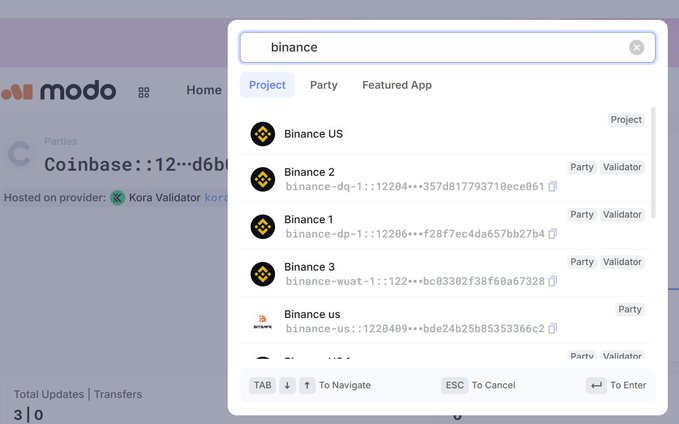
Task: Click the Binance 2 logo icon
Action: click(262, 179)
